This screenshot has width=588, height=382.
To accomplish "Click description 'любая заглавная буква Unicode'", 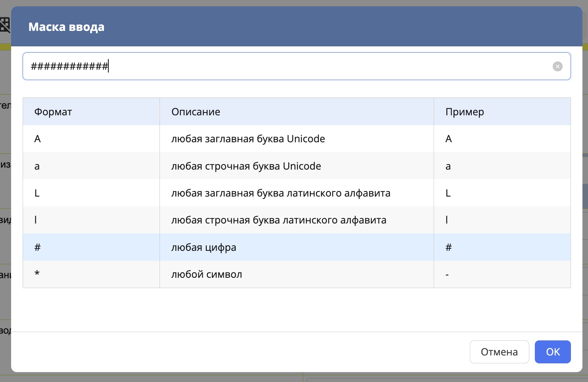I will [248, 139].
